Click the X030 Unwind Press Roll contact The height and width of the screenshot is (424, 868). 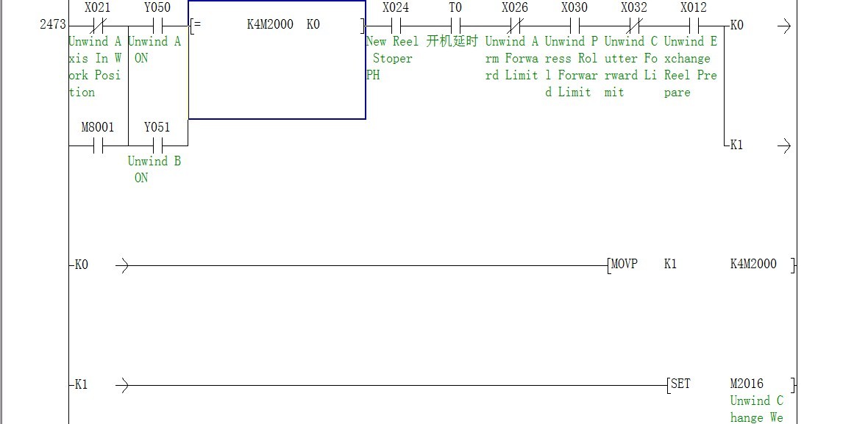[574, 26]
